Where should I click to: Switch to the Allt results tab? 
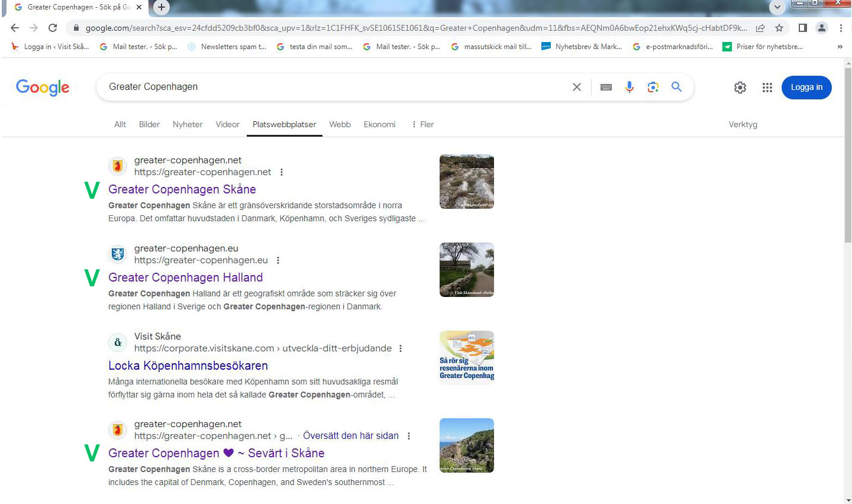tap(120, 124)
